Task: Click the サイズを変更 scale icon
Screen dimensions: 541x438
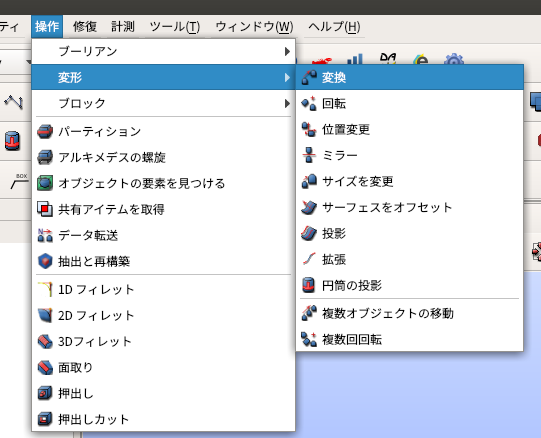Action: 309,182
